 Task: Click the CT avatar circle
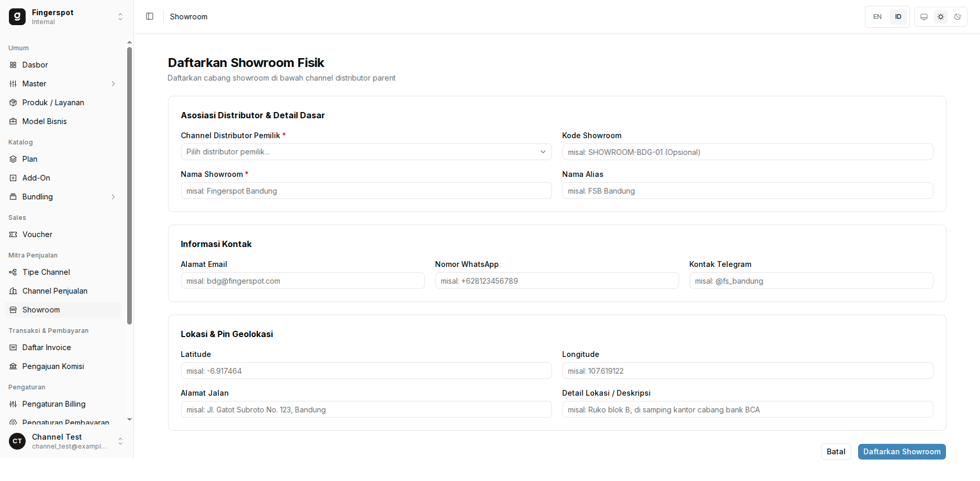17,441
